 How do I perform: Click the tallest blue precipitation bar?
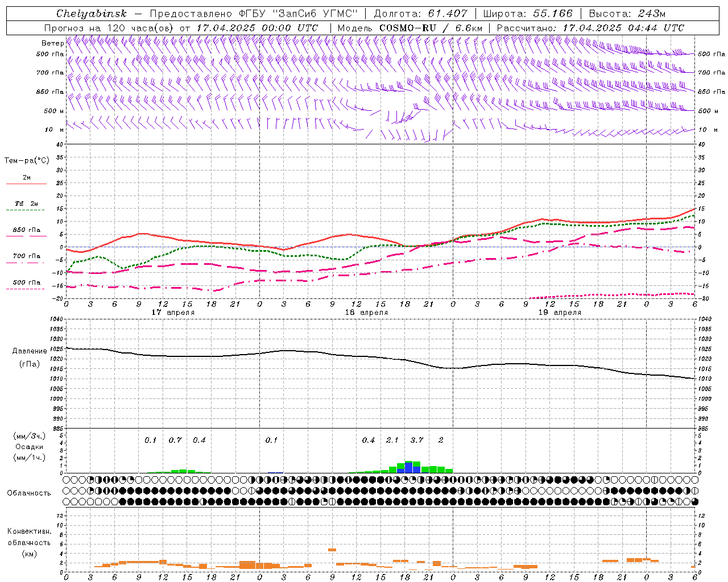pyautogui.click(x=408, y=468)
